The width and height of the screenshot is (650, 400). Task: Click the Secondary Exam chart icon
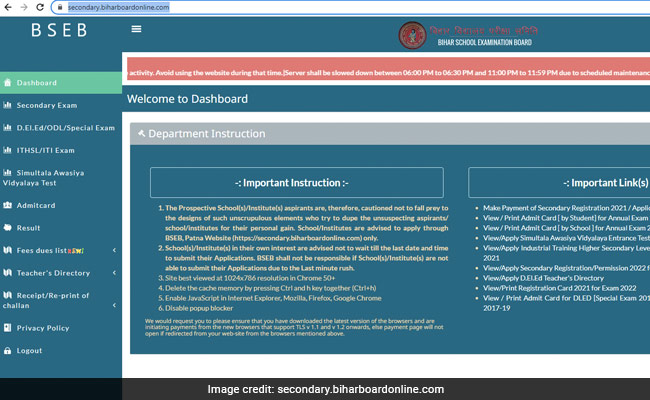8,105
